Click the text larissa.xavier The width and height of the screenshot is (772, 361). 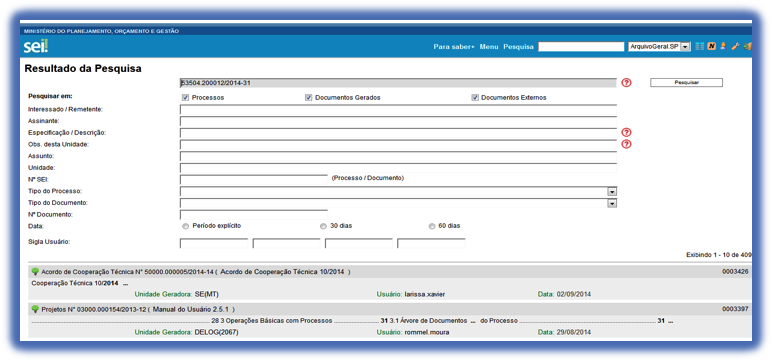coord(425,295)
